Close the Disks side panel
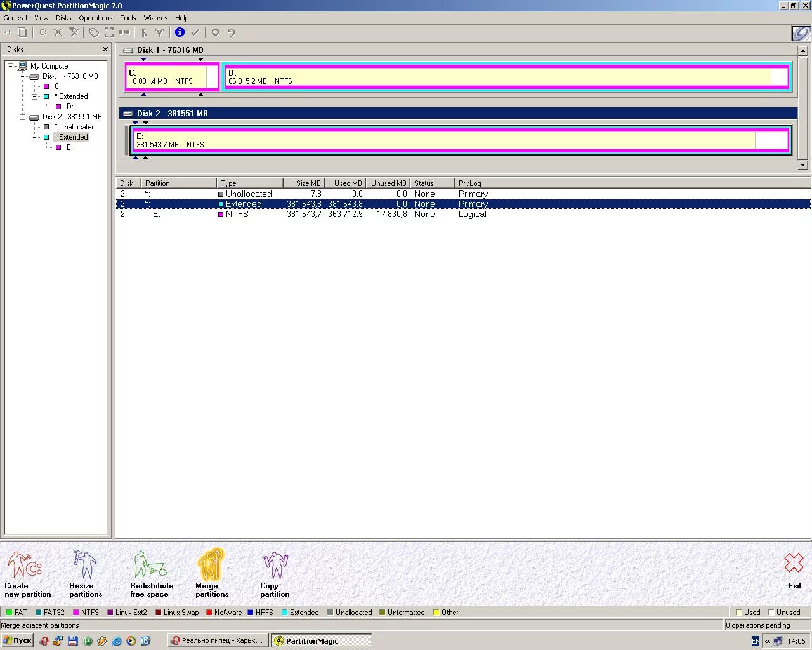 pyautogui.click(x=105, y=50)
